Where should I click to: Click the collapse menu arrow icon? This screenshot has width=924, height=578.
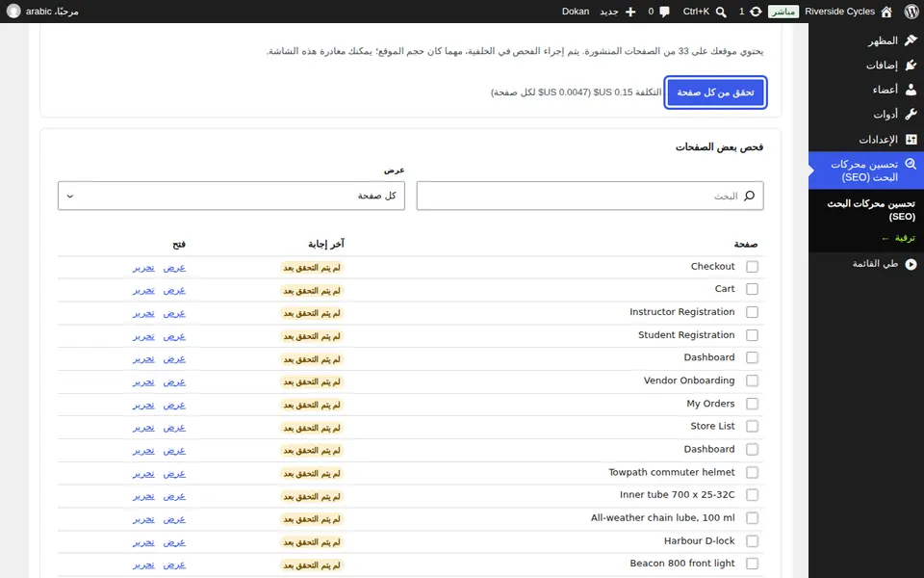911,264
